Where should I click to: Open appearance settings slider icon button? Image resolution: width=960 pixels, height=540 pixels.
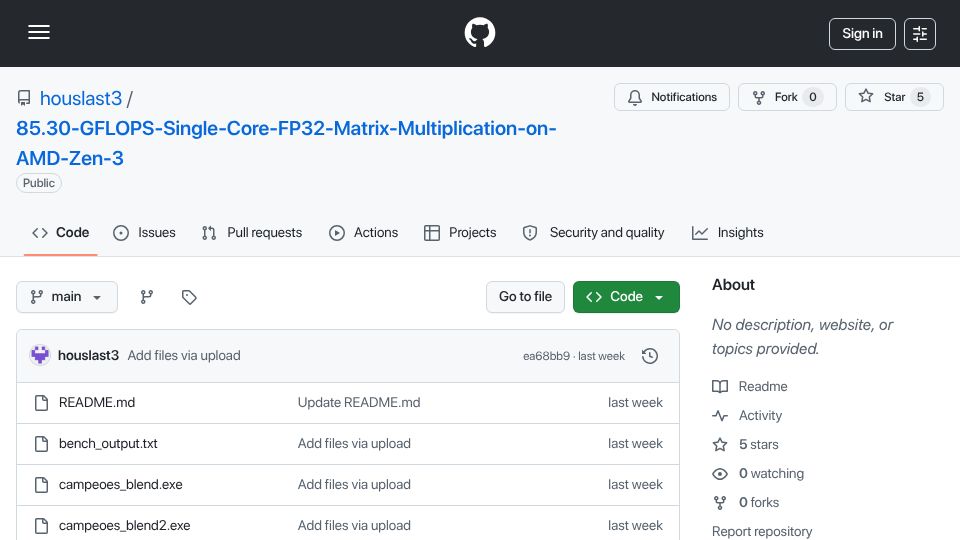pos(920,34)
